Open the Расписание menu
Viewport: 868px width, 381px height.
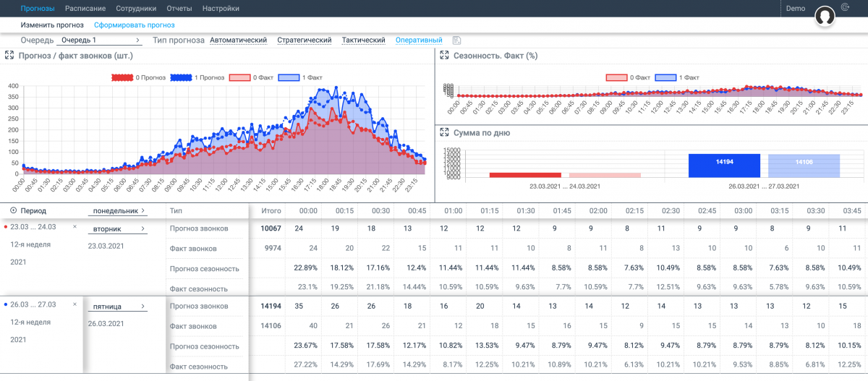[x=85, y=9]
